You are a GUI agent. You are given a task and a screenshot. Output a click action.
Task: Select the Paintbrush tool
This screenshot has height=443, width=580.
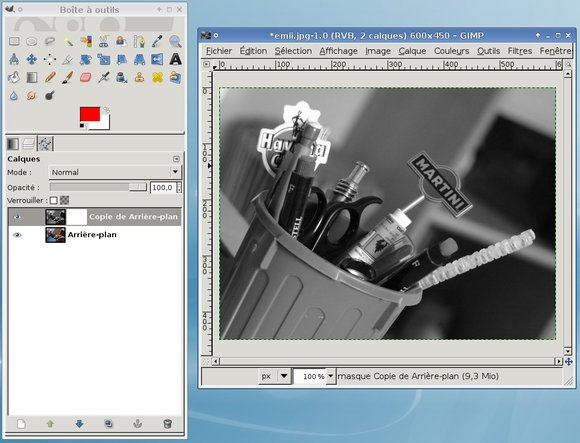(68, 77)
